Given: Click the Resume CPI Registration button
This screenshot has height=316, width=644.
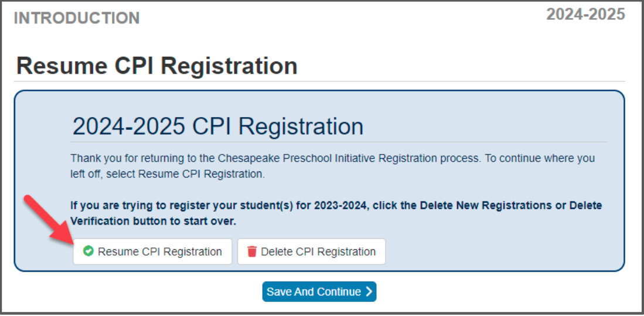Looking at the screenshot, I should [152, 252].
